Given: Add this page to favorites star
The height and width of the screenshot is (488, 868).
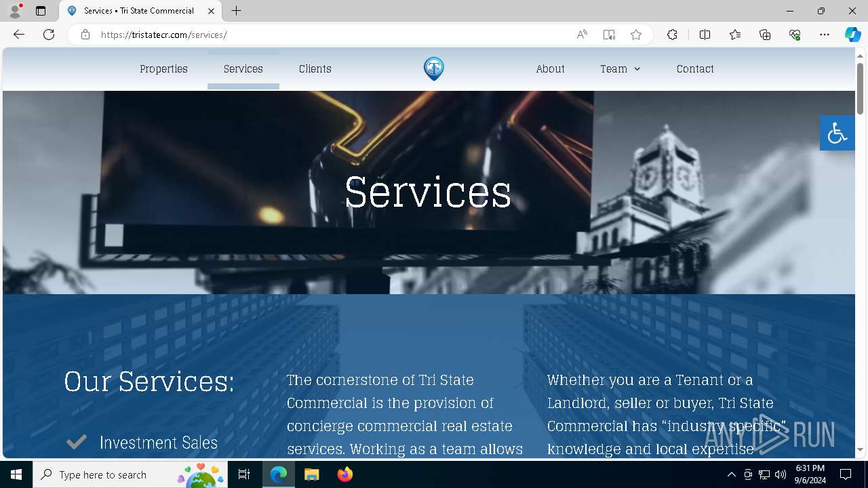Looking at the screenshot, I should 636,35.
